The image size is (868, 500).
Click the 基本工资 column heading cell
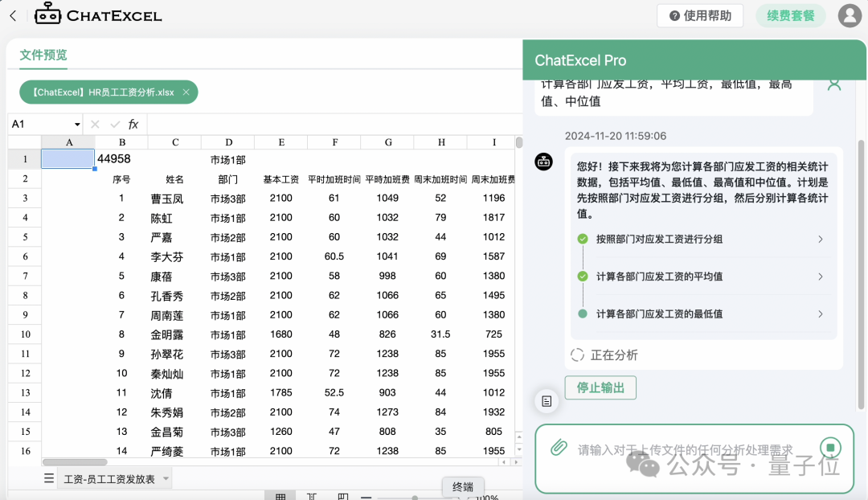281,179
